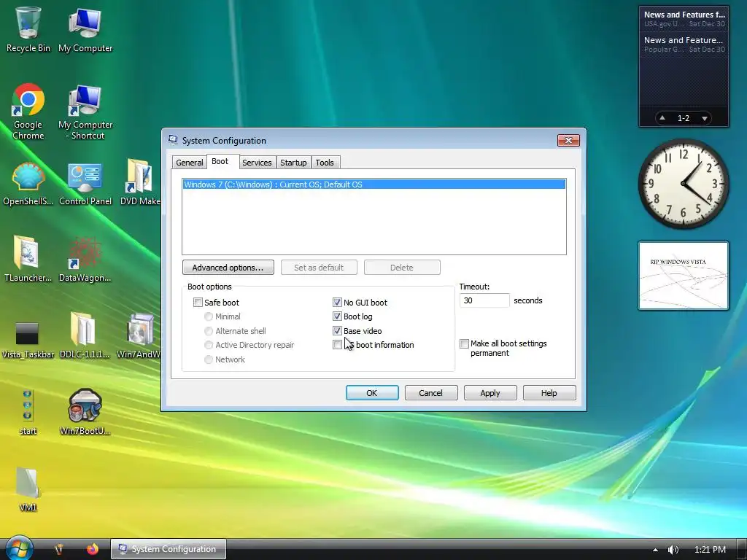Select the TLauncher folder icon
This screenshot has width=747, height=560.
pos(28,260)
